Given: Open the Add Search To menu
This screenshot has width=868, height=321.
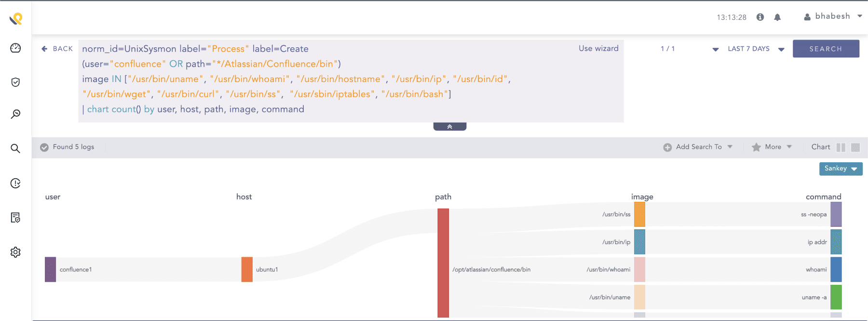Looking at the screenshot, I should pyautogui.click(x=698, y=147).
